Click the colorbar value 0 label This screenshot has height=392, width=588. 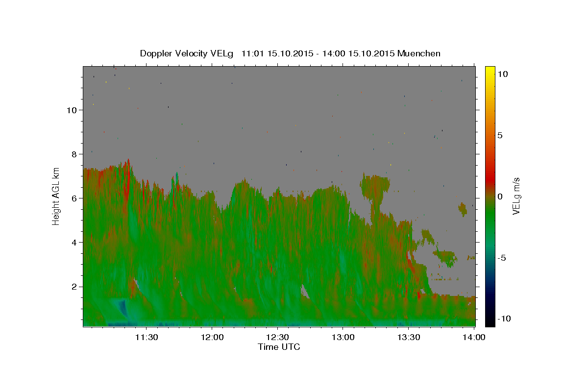click(x=500, y=196)
